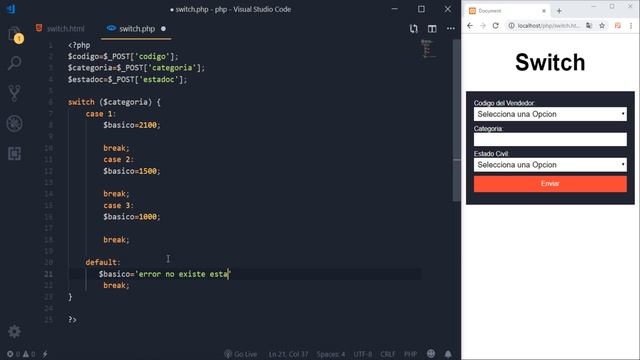Click the '<?php' opening tag line

coord(79,45)
